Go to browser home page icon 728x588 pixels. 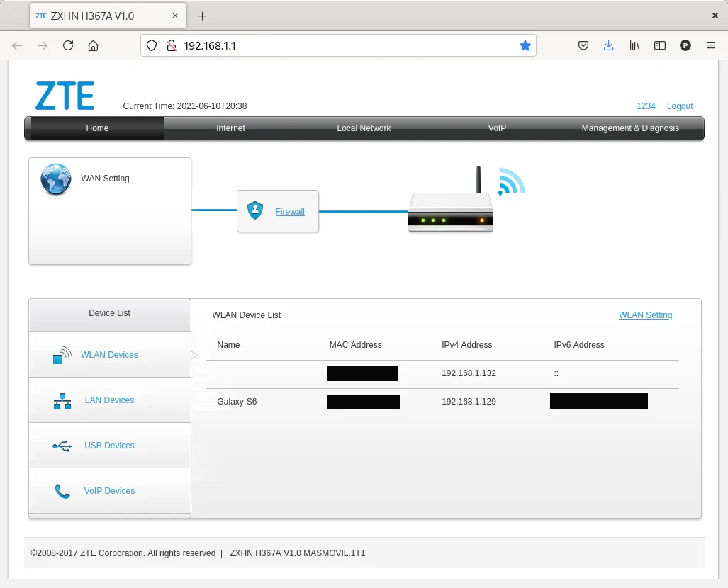[x=93, y=45]
